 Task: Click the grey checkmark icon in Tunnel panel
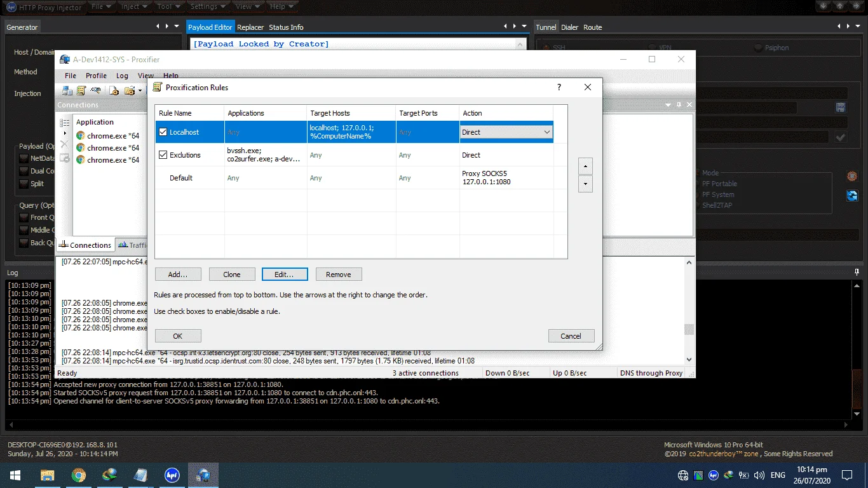841,137
